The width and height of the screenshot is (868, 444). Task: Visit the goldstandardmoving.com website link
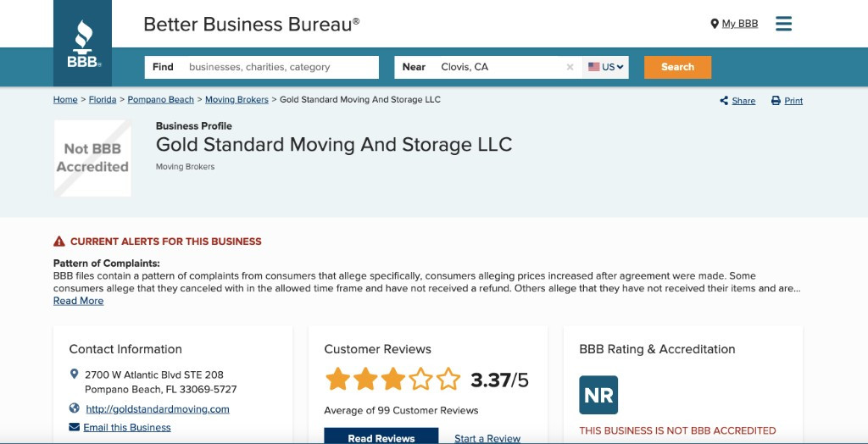tap(158, 408)
